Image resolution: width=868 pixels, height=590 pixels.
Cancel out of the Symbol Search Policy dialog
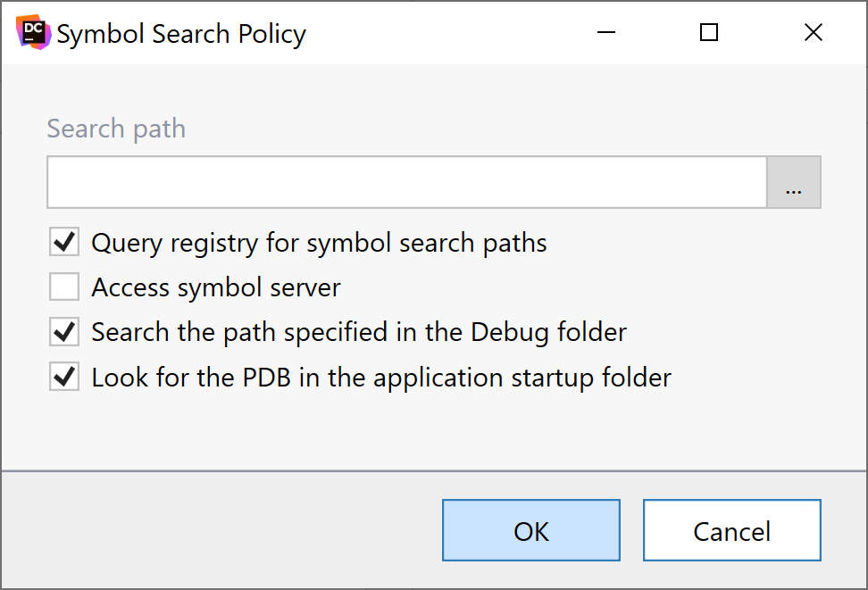pyautogui.click(x=731, y=530)
